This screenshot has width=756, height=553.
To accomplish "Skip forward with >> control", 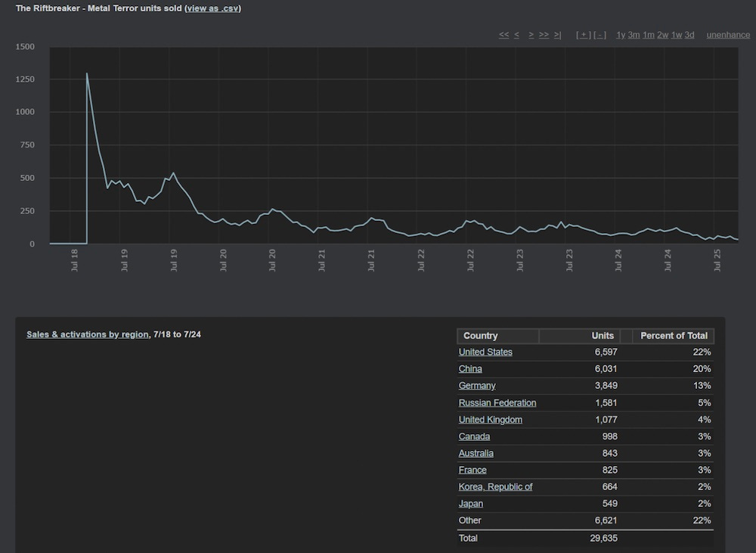I will pos(544,35).
